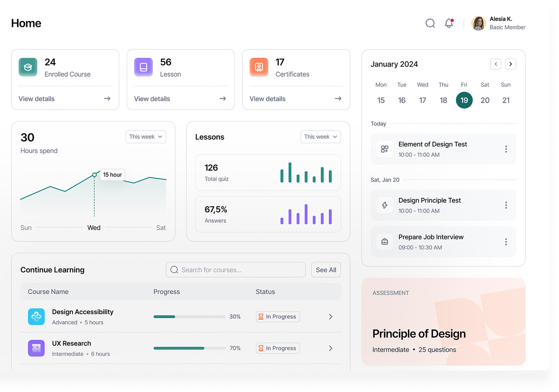
Task: Open options for Design Principle Test
Action: pyautogui.click(x=506, y=205)
